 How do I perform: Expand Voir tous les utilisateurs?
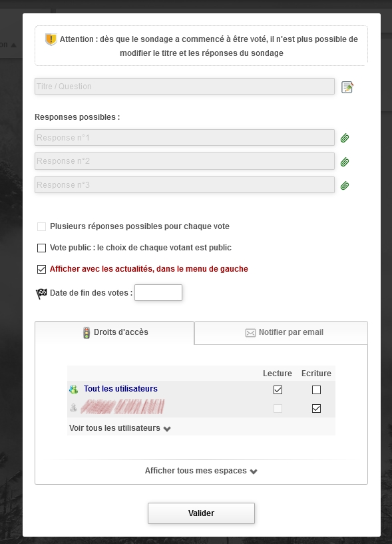[118, 428]
